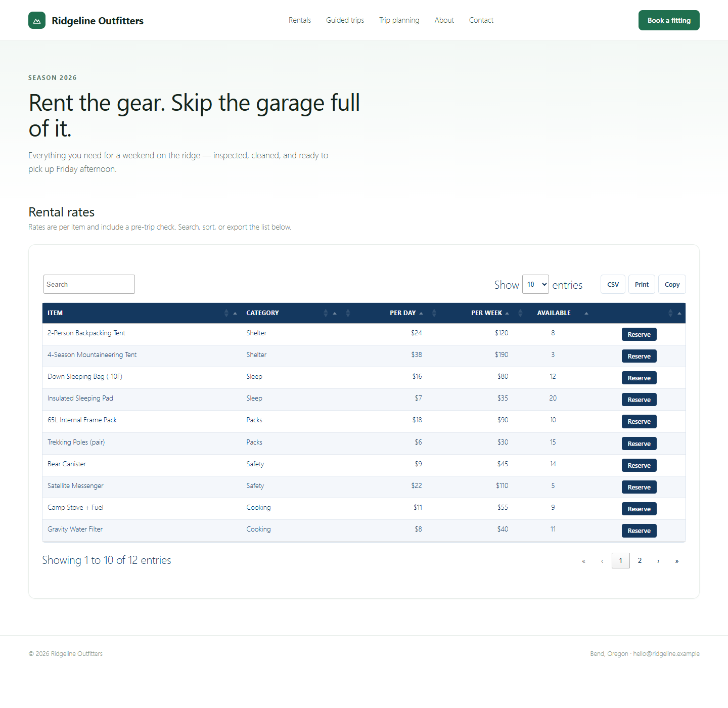Click the © 2026 Ridgeline Outfitters footer text
Screen dimensions: 728x708
(66, 654)
